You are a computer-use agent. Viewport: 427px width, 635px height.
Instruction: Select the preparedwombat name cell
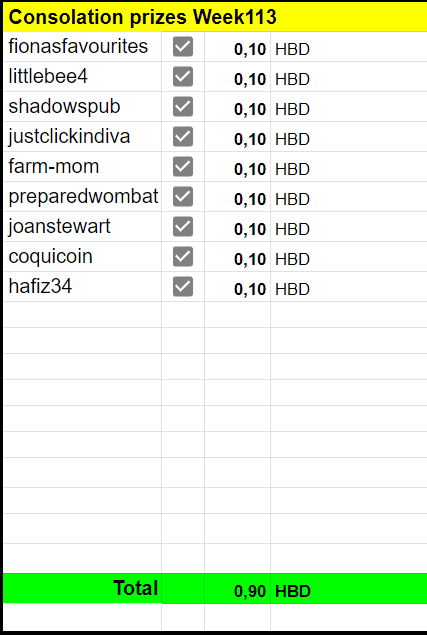82,196
